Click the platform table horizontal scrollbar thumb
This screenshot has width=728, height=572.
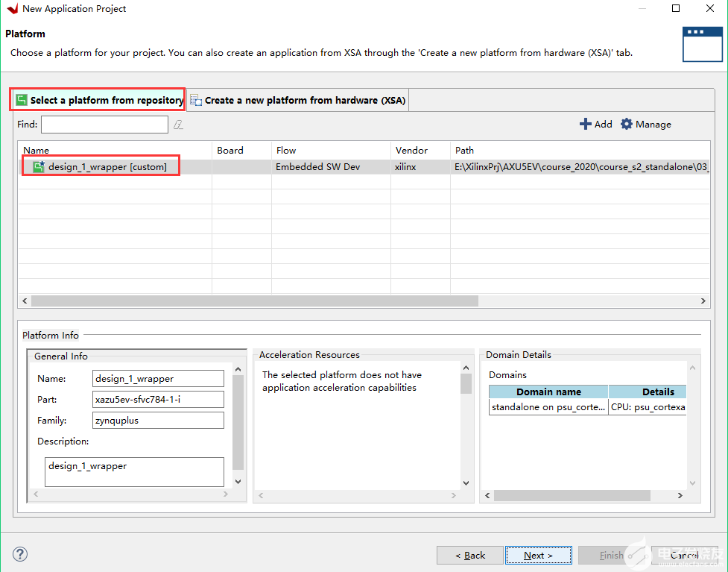click(254, 301)
